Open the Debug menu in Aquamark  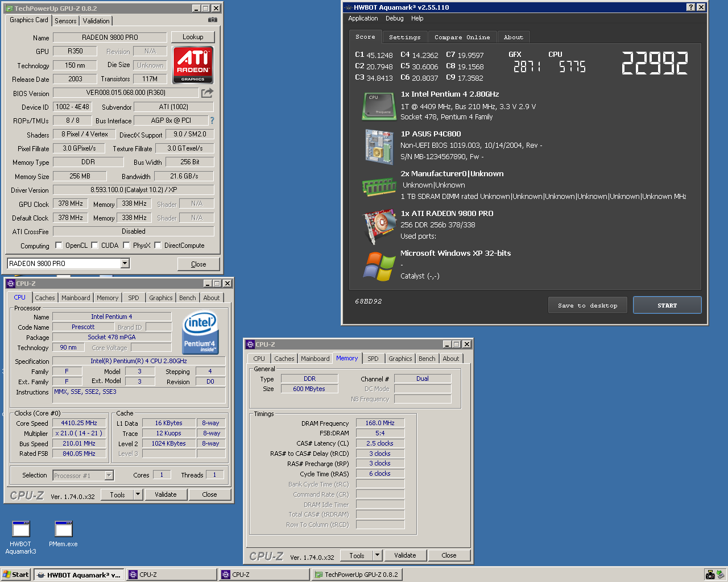394,18
